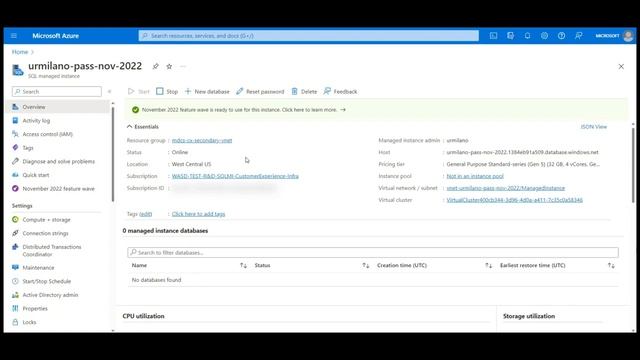Click the account avatar
Screen dimensions: 640x360
pos(628,36)
